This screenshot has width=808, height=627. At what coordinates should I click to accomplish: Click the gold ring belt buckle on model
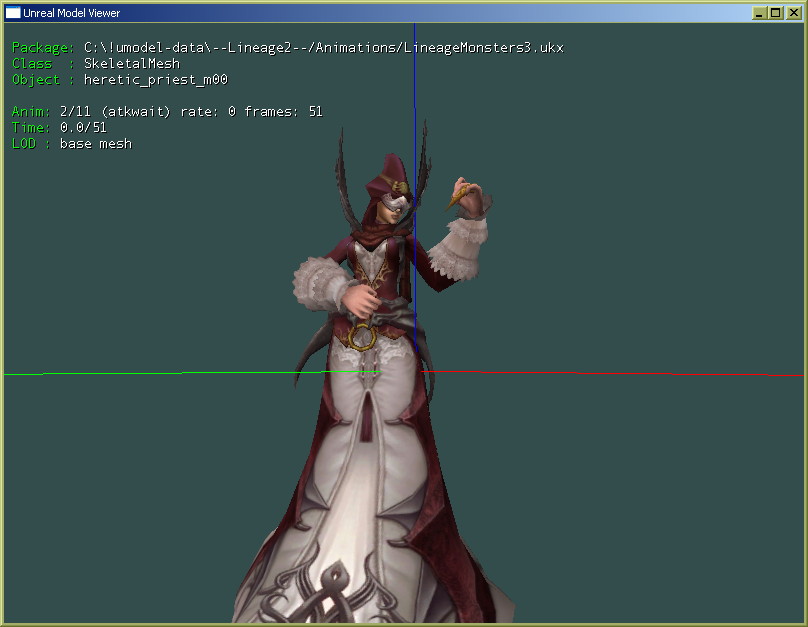362,337
